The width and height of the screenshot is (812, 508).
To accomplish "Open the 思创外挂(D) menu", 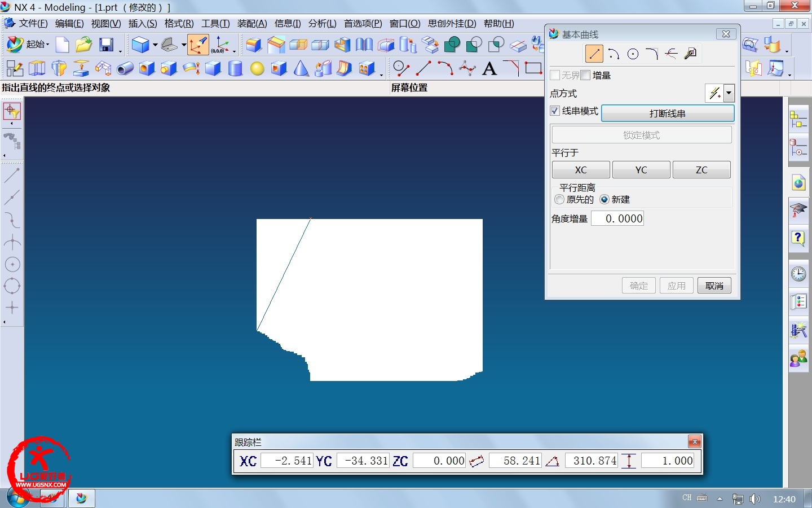I will tap(452, 24).
